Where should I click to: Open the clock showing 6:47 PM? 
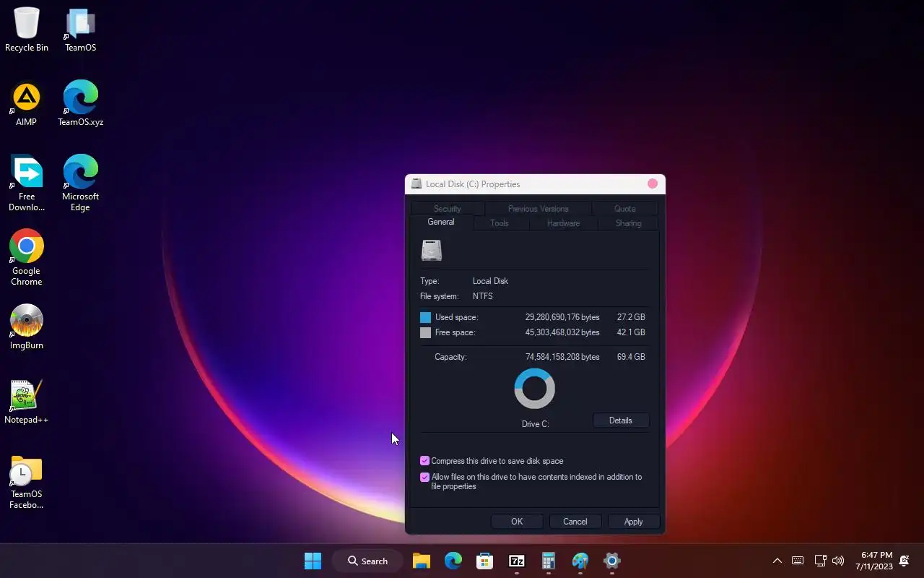click(x=874, y=561)
